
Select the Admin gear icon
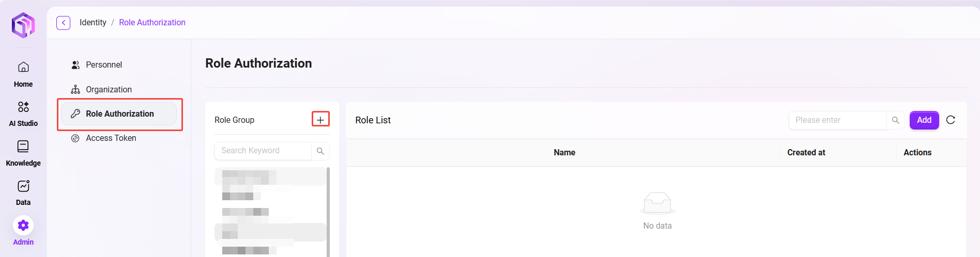23,226
